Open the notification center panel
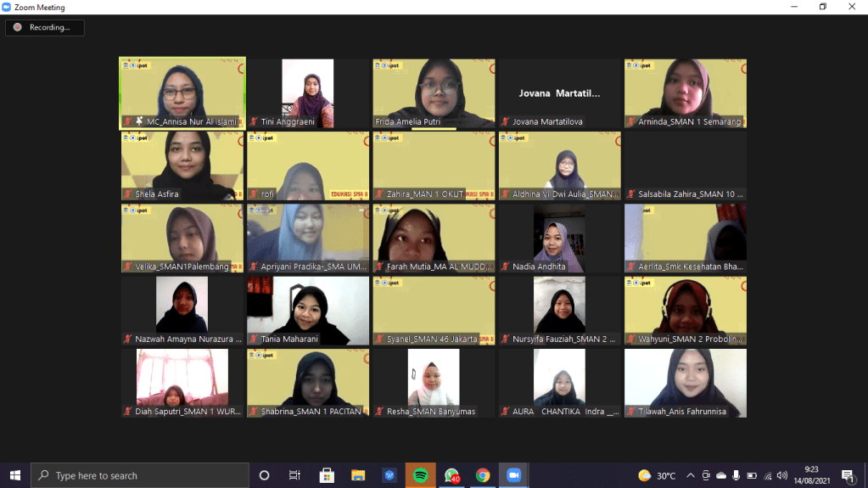 click(x=848, y=475)
